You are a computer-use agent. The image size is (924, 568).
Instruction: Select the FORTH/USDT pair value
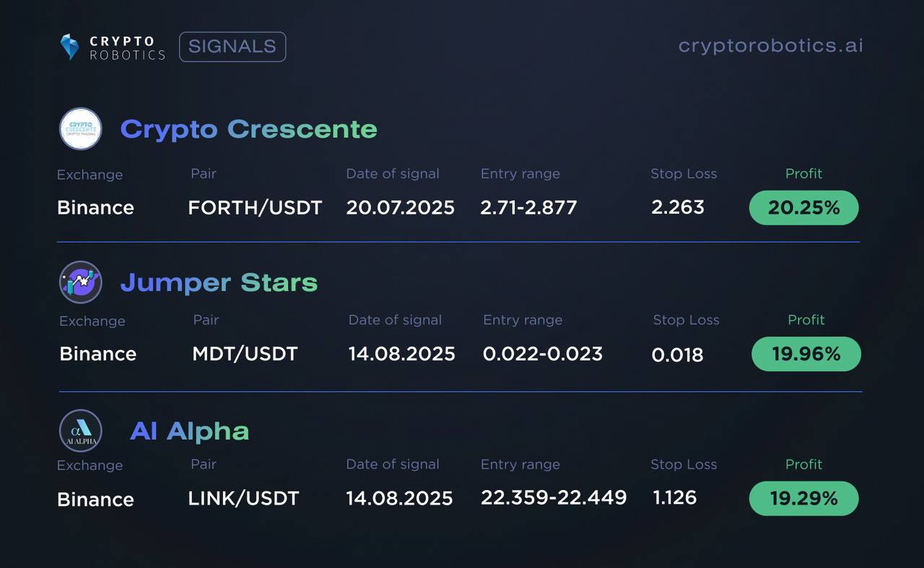(x=255, y=208)
